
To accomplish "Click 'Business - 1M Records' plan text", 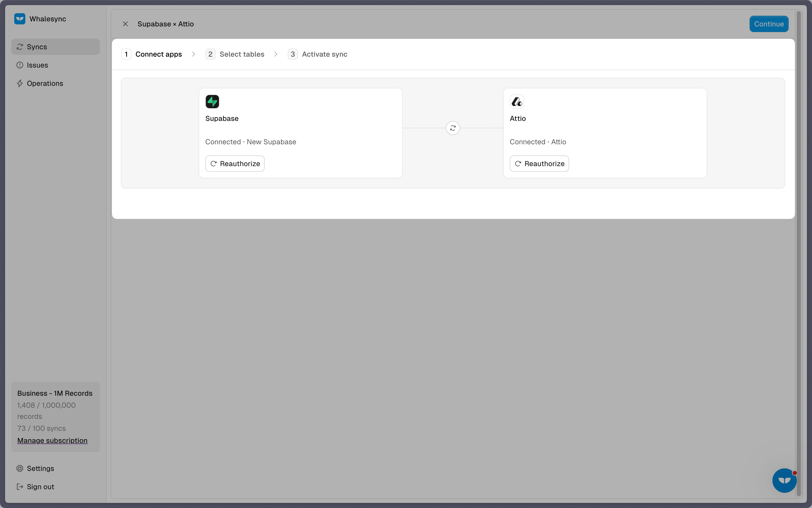I will click(x=55, y=393).
